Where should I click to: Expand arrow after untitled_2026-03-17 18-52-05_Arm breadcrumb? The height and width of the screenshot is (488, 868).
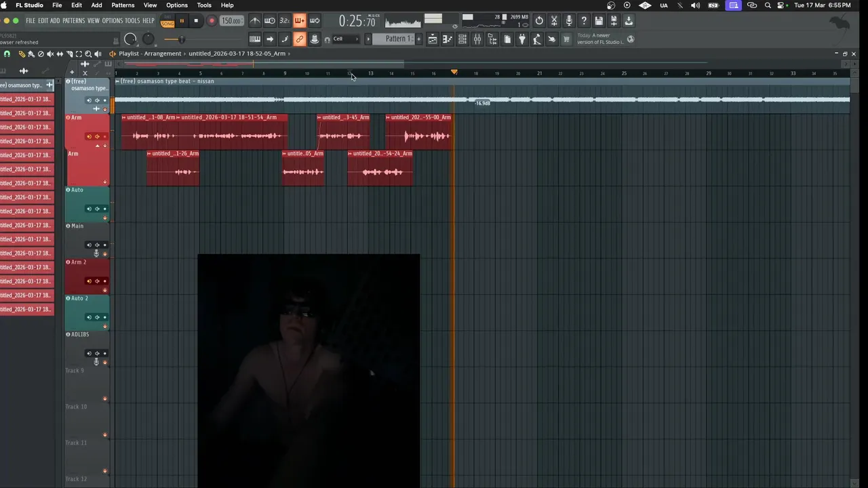(290, 54)
